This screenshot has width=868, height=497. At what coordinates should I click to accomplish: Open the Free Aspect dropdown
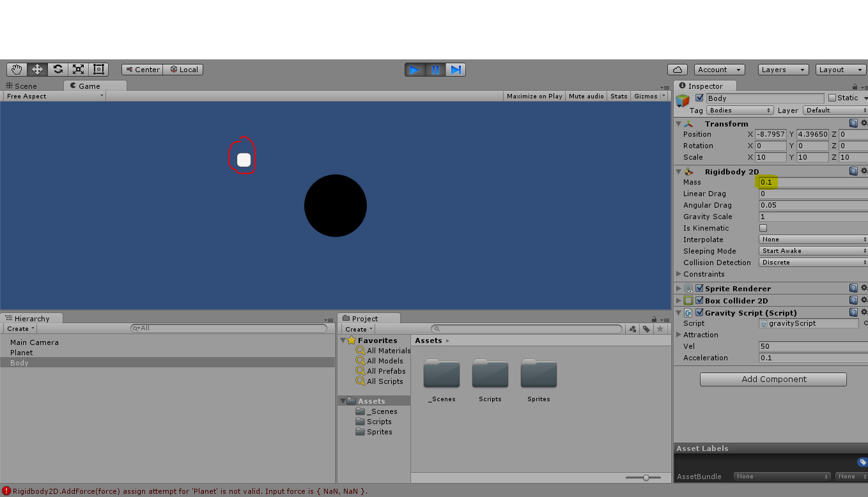[x=54, y=96]
